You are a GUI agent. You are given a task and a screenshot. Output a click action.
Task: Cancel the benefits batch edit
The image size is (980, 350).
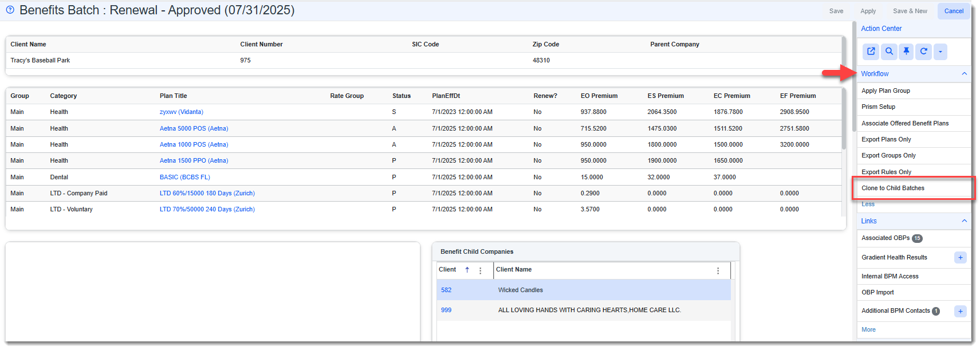pos(954,11)
